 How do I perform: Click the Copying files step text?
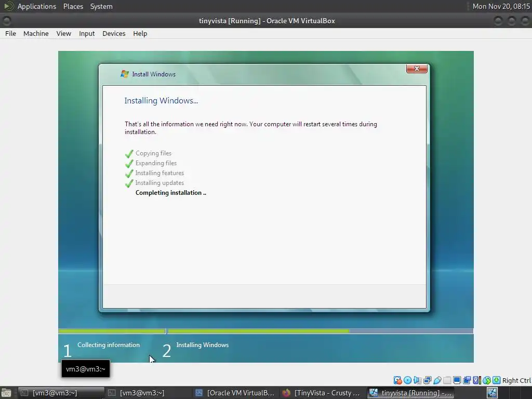[x=153, y=153]
